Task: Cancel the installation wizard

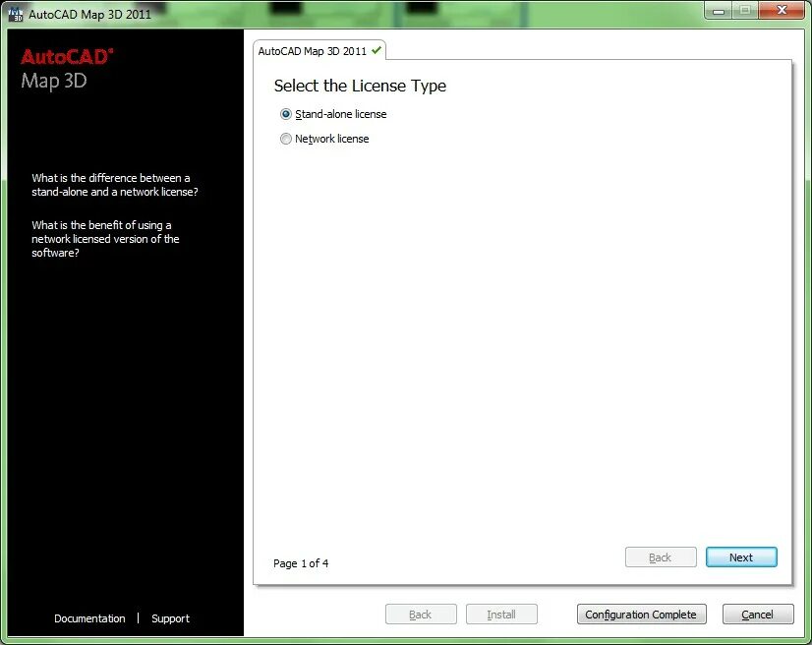Action: point(758,615)
